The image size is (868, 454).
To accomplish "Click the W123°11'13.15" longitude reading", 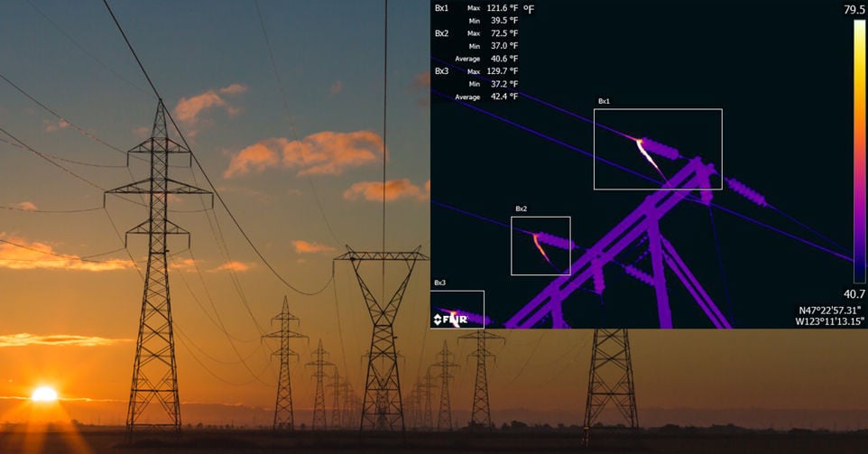I will 829,320.
